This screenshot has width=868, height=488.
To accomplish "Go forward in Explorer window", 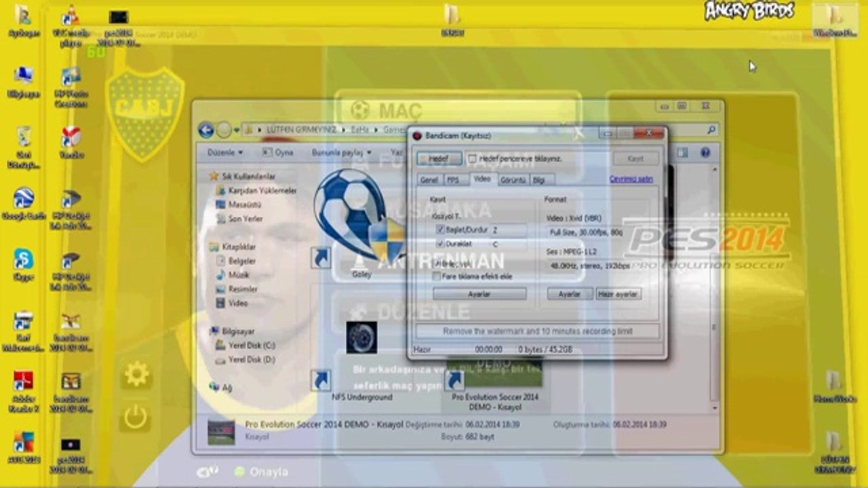I will point(224,129).
